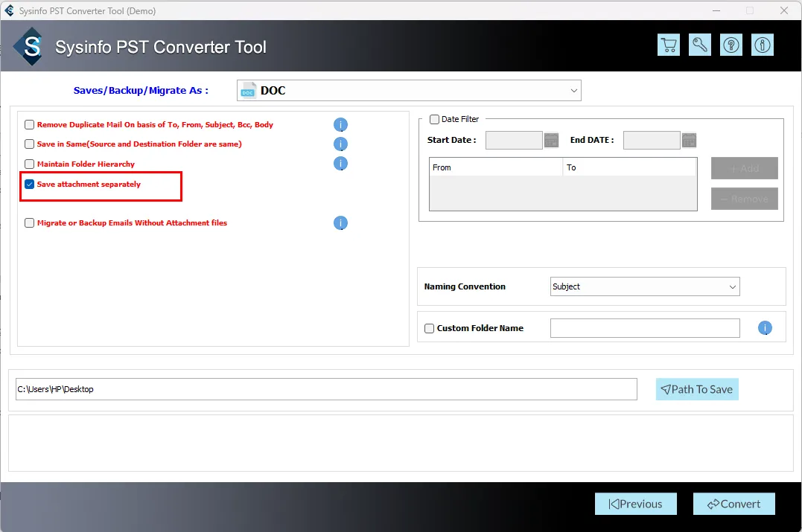
Task: Open the Naming Convention Subject dropdown
Action: [645, 286]
